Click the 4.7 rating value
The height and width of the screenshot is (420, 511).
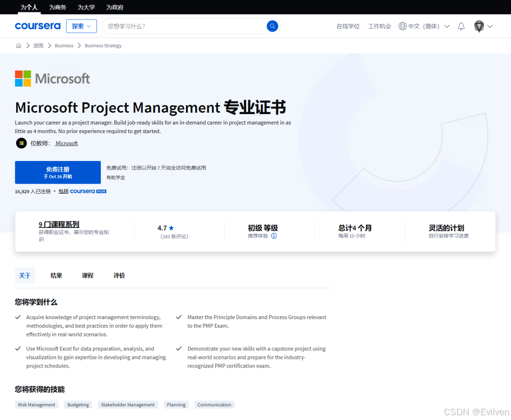coord(162,228)
